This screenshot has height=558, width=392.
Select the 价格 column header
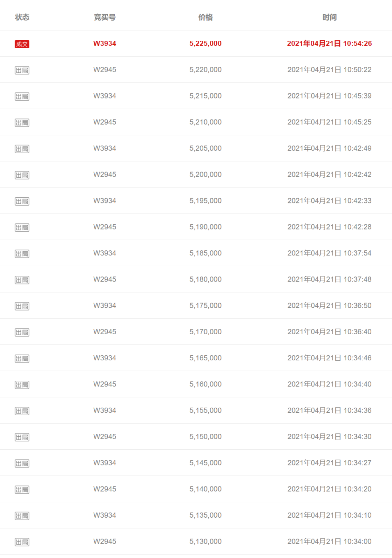coord(205,17)
